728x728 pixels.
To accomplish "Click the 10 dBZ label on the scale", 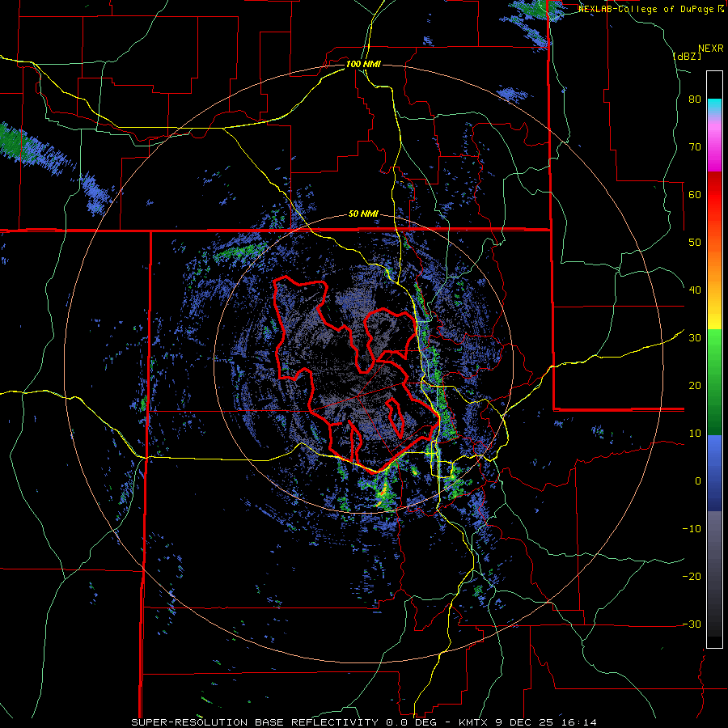I will [x=695, y=434].
